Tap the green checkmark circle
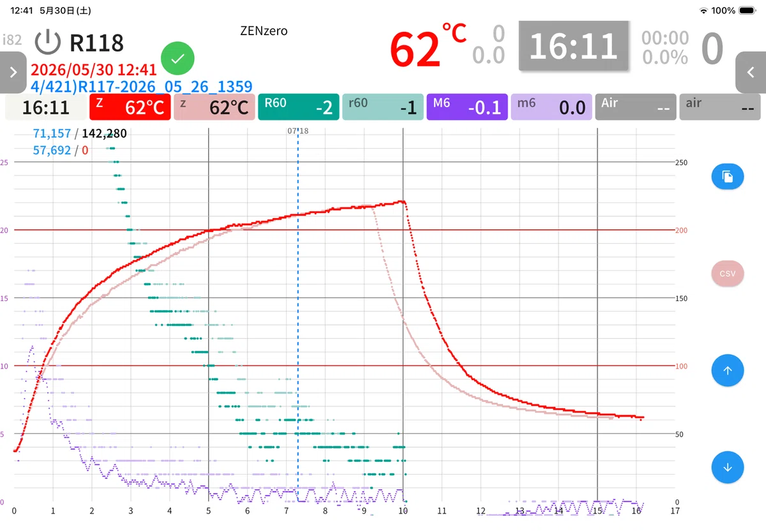Screen dimensions: 766x532 (x=178, y=59)
